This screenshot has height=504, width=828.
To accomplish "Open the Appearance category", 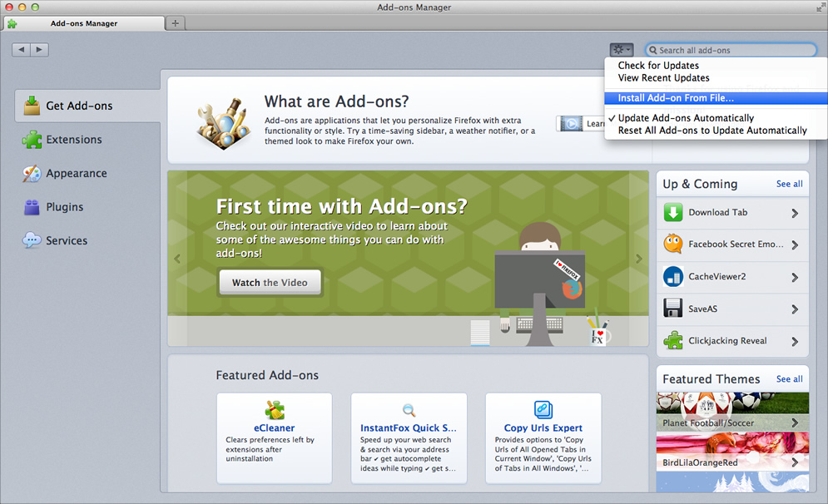I will click(x=87, y=173).
